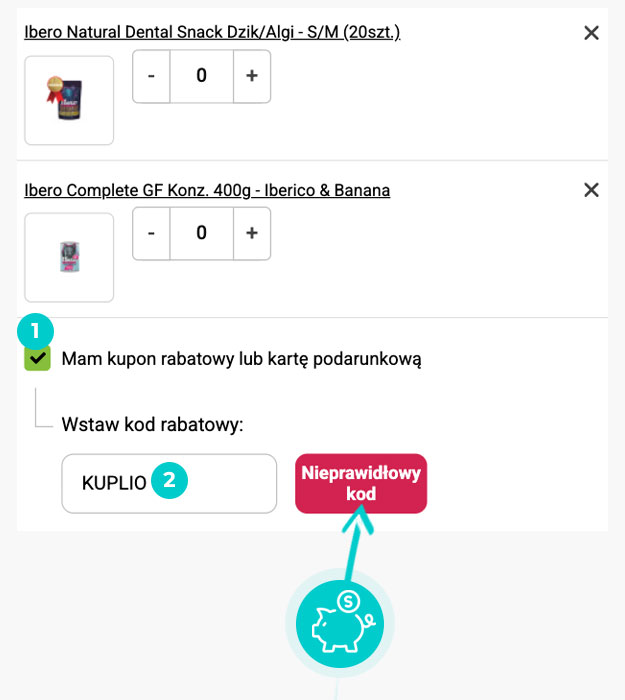Decrease quantity of Ibero Complete GF Konz.
The height and width of the screenshot is (700, 625).
point(151,233)
